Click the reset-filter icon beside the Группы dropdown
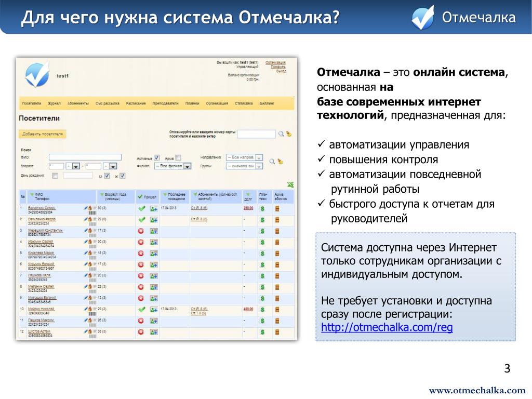Screen dimensions: 532x399 coord(280,162)
